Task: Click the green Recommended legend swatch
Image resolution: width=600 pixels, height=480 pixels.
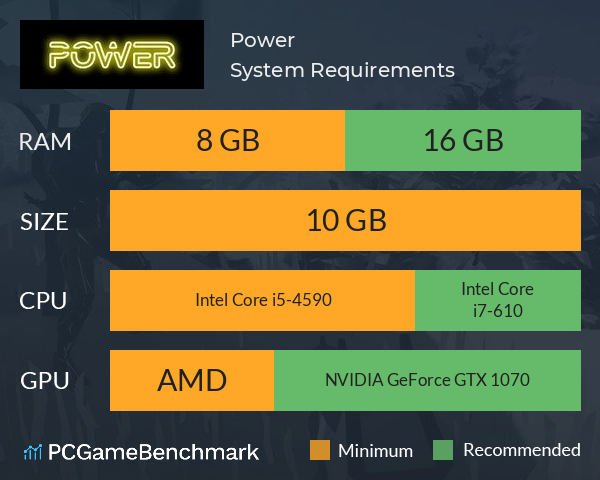Action: click(x=443, y=450)
